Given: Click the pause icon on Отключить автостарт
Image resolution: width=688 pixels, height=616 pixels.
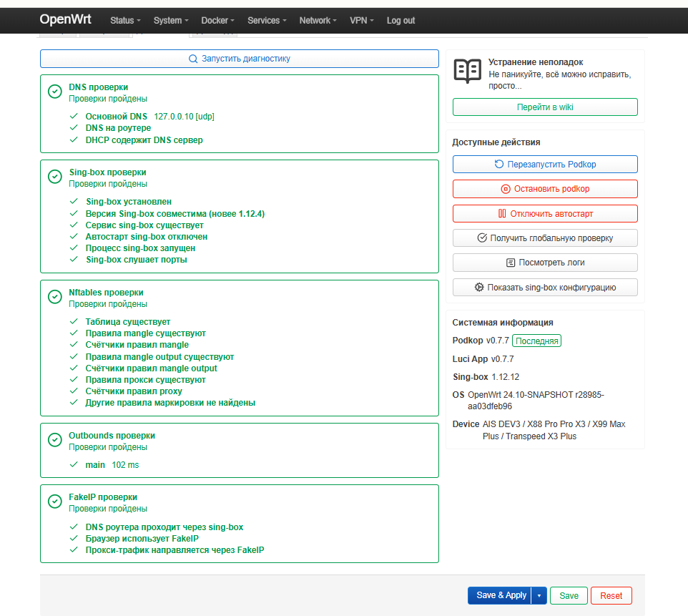Looking at the screenshot, I should (502, 214).
